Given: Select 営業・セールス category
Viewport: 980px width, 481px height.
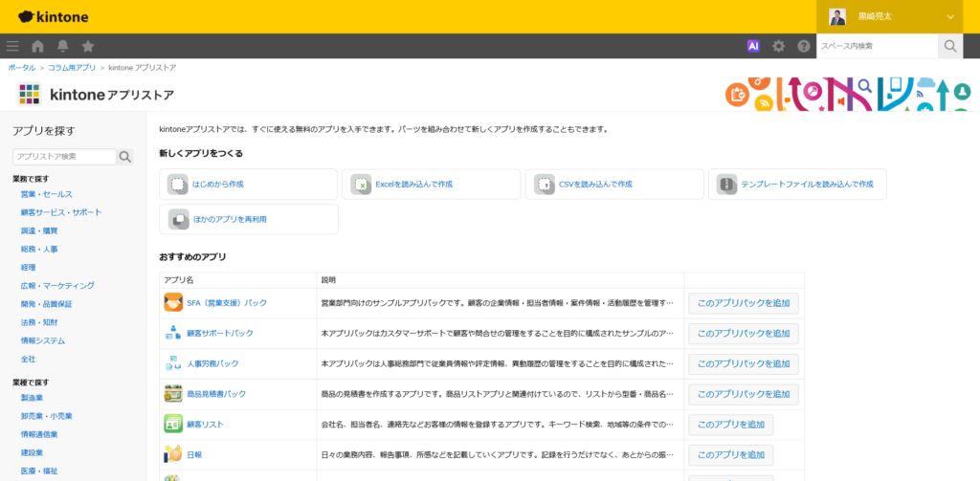Looking at the screenshot, I should [46, 194].
